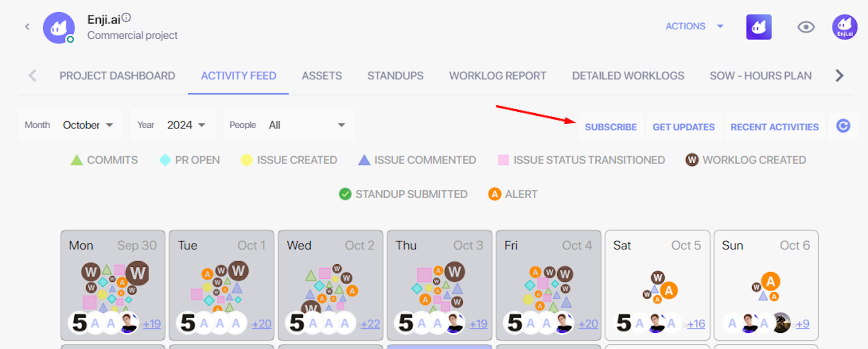
Task: Open the WORKLOG REPORT tab
Action: pos(498,76)
